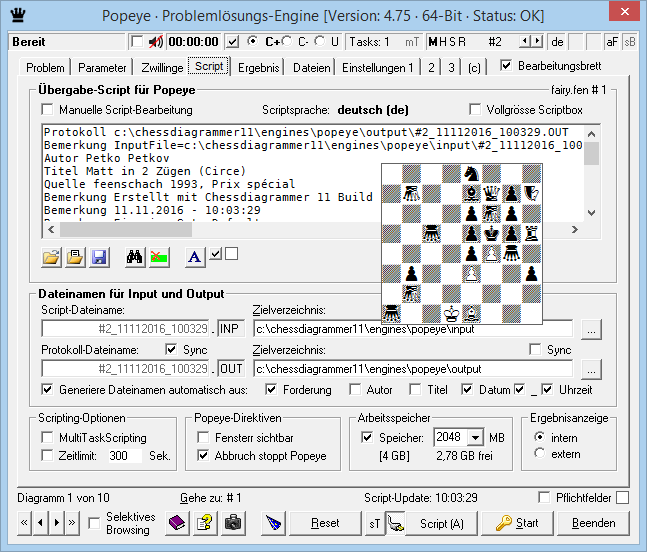The image size is (647, 552).
Task: Click the Zeitlimit 300 seconds field
Action: [125, 455]
